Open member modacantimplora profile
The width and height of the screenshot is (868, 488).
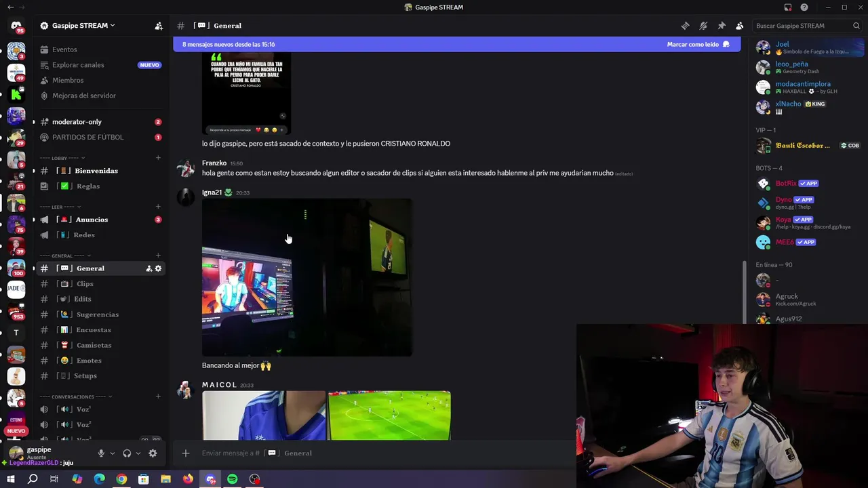click(807, 87)
